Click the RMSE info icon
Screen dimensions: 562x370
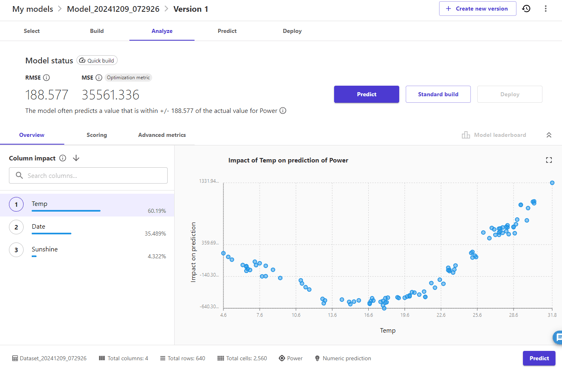[x=47, y=77]
